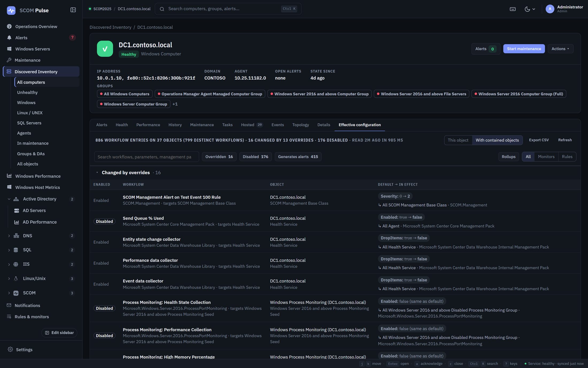Click the Linux/Unix penguin icon
This screenshot has height=368, width=588.
pos(16,278)
